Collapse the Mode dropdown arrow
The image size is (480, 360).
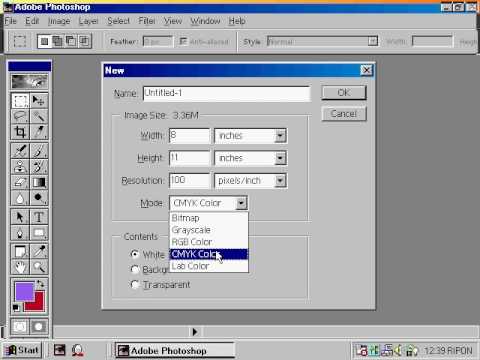click(241, 203)
